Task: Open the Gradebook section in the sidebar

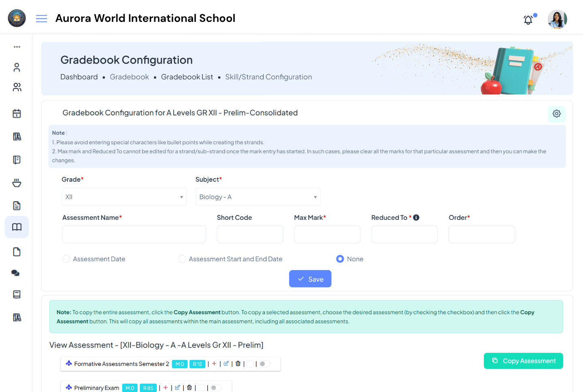Action: tap(17, 227)
